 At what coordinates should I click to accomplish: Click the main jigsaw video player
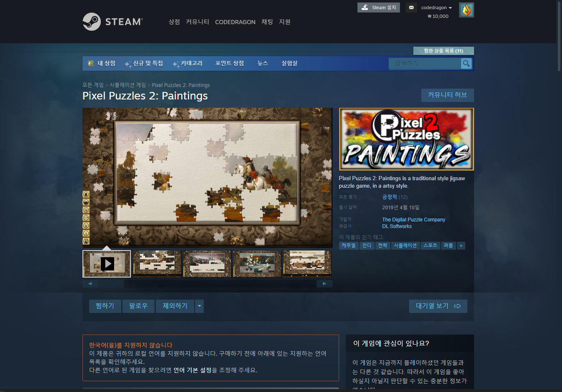(x=207, y=177)
